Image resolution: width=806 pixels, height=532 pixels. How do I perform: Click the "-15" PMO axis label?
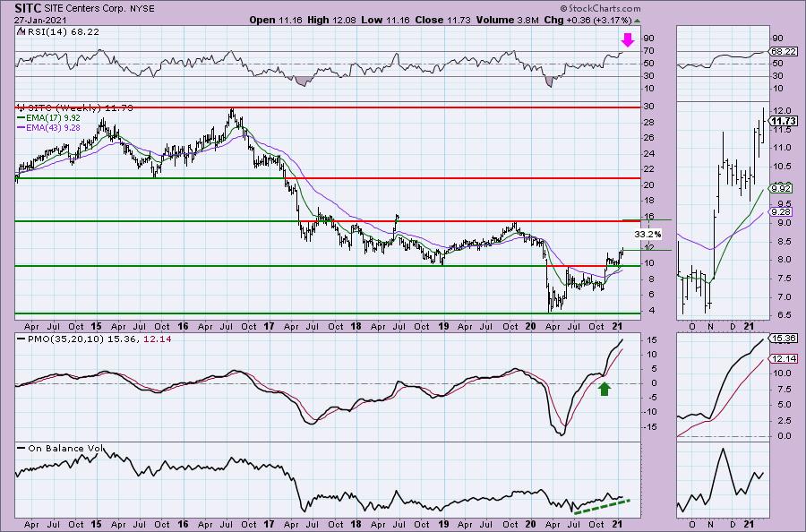[x=650, y=426]
